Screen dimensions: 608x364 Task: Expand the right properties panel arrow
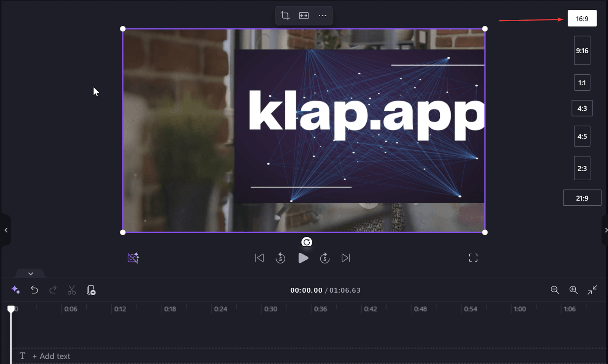coord(605,230)
